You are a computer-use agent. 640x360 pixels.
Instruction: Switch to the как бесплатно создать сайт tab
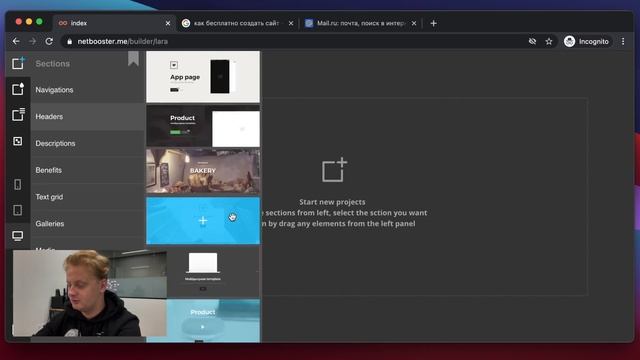click(237, 23)
